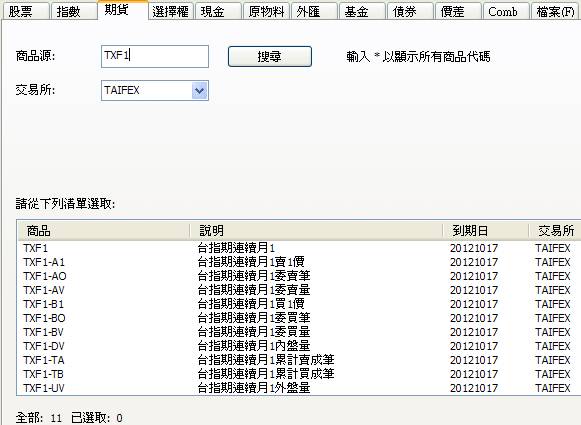Viewport: 581px width, 425px height.
Task: Select the TXF1-TA row
Action: coord(299,360)
